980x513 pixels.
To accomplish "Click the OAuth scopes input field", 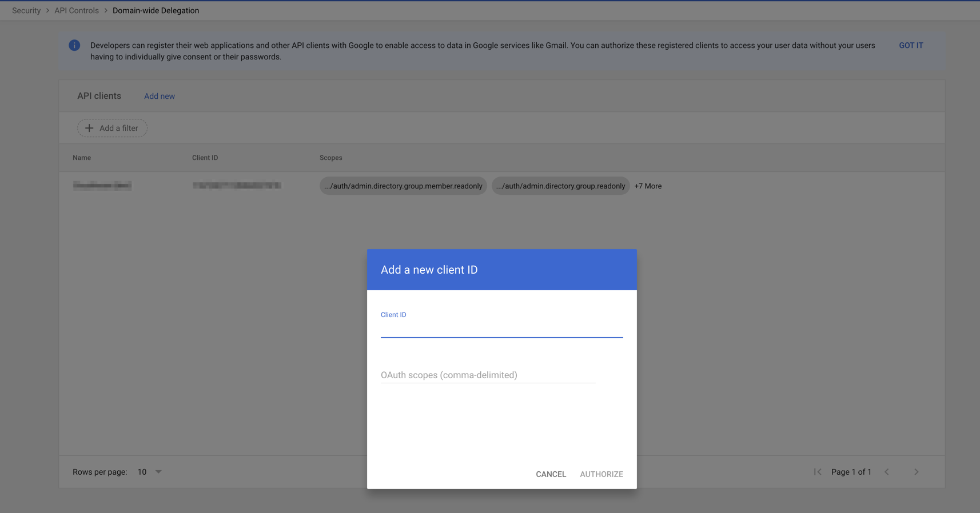I will tap(488, 375).
